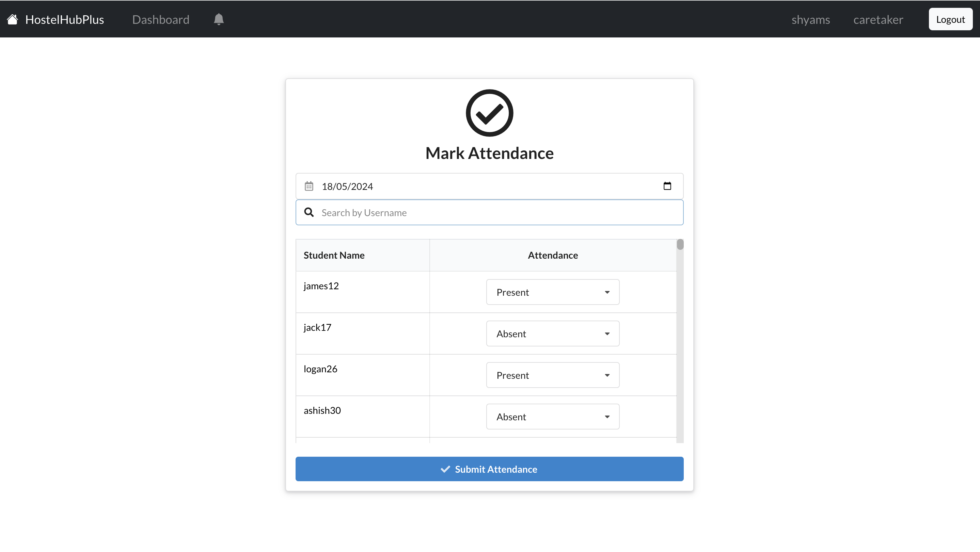Open james12 attendance dropdown
The image size is (980, 552).
coord(552,292)
